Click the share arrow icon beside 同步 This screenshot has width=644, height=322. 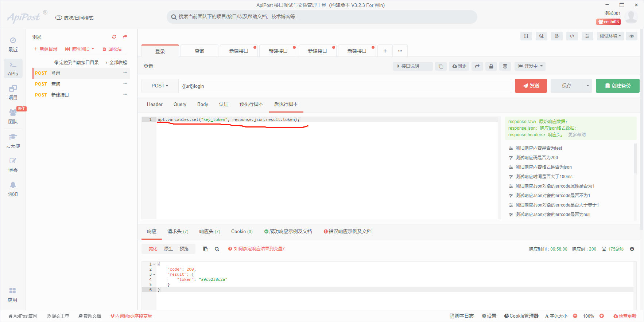click(x=477, y=66)
